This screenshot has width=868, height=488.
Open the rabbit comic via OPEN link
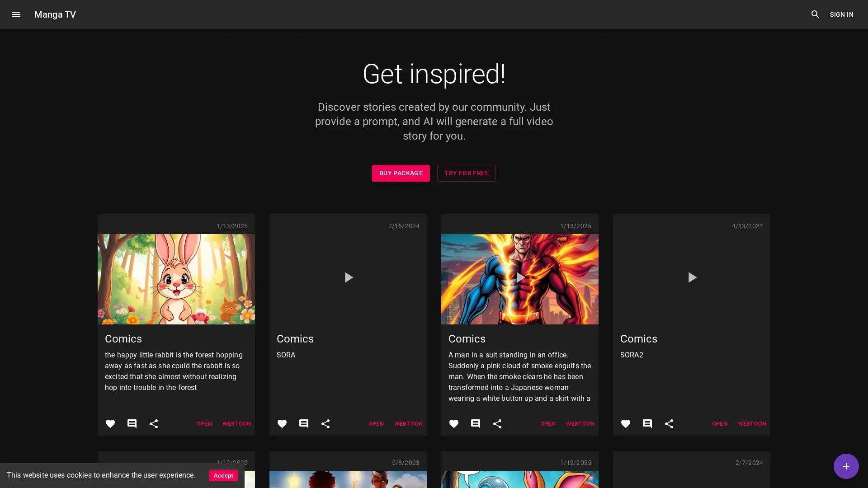(204, 424)
